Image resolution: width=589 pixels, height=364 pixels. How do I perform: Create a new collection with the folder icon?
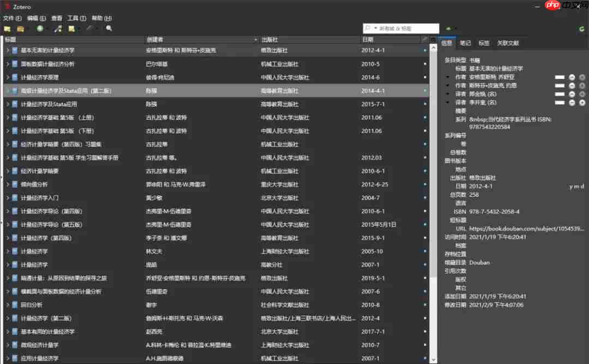(8, 27)
